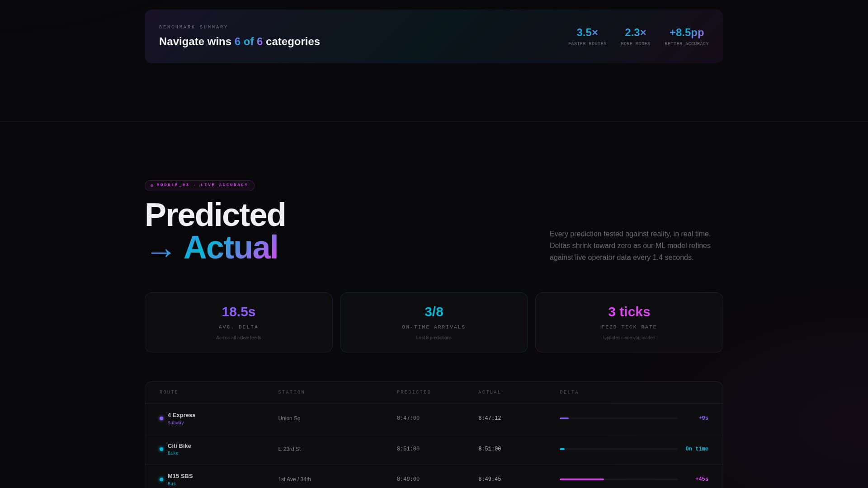Click the MODULE_03 · LIVE ACCURACY badge

199,186
